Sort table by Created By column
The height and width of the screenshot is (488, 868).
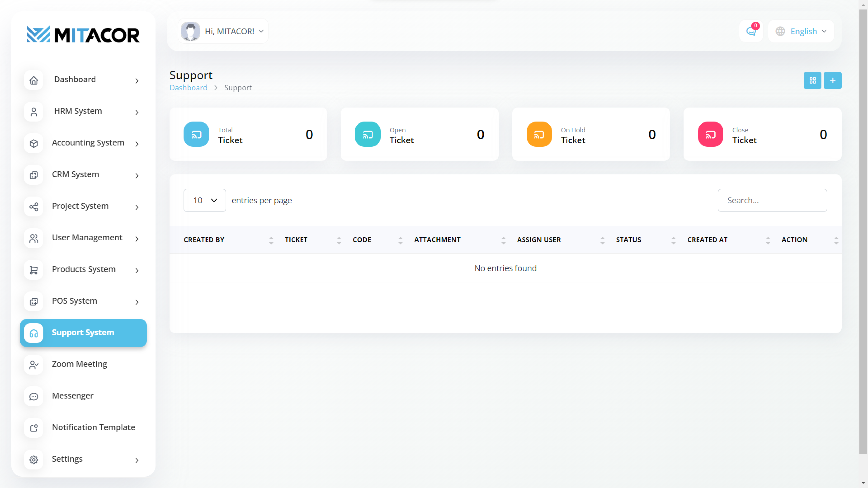[204, 240]
